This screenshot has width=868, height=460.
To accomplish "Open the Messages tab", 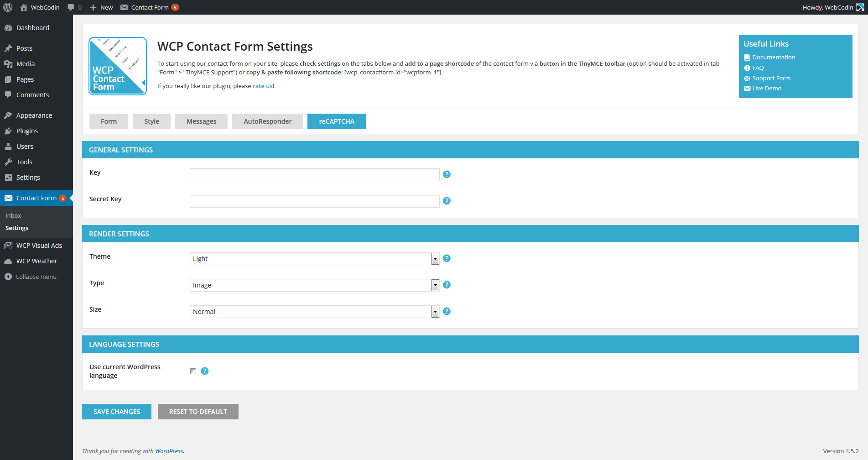I will tap(201, 121).
